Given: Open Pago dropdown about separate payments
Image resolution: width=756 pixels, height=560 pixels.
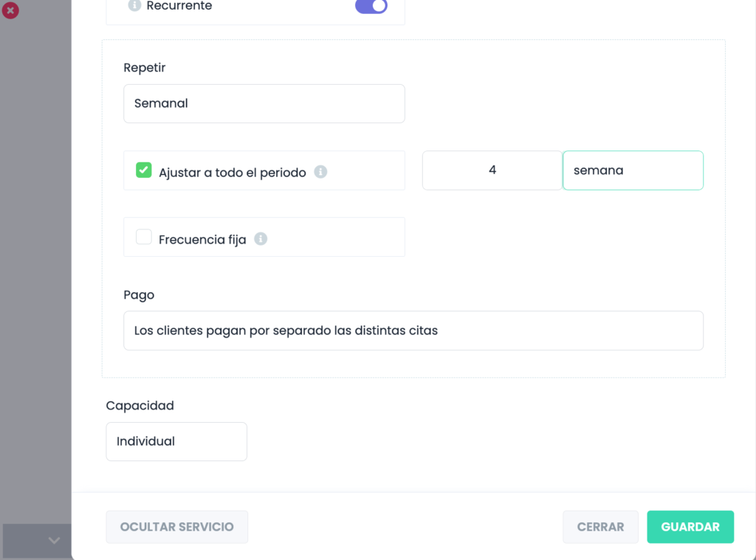Looking at the screenshot, I should 413,331.
